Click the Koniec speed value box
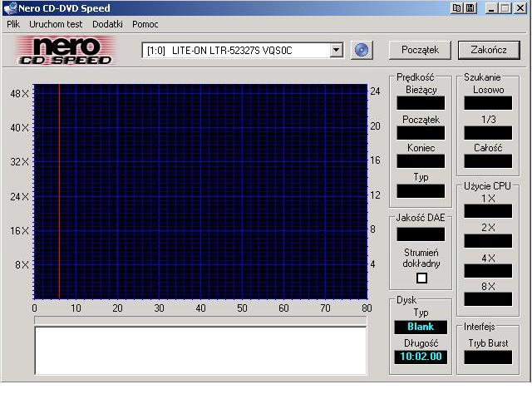532x399 pixels. pyautogui.click(x=421, y=161)
